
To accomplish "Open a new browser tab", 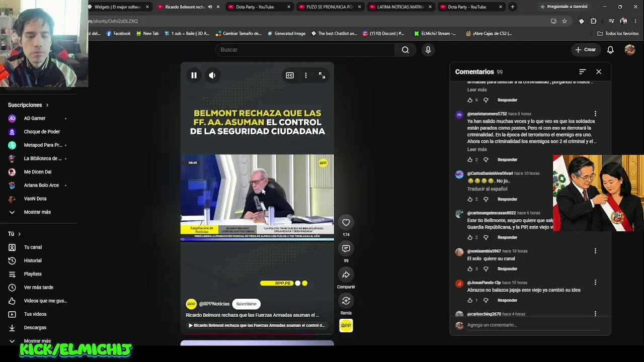I will [x=512, y=7].
